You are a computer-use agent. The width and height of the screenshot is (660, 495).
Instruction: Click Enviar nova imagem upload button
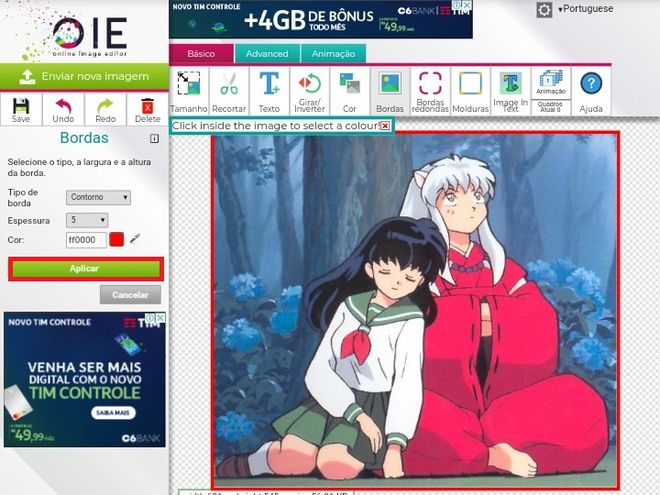click(x=84, y=77)
